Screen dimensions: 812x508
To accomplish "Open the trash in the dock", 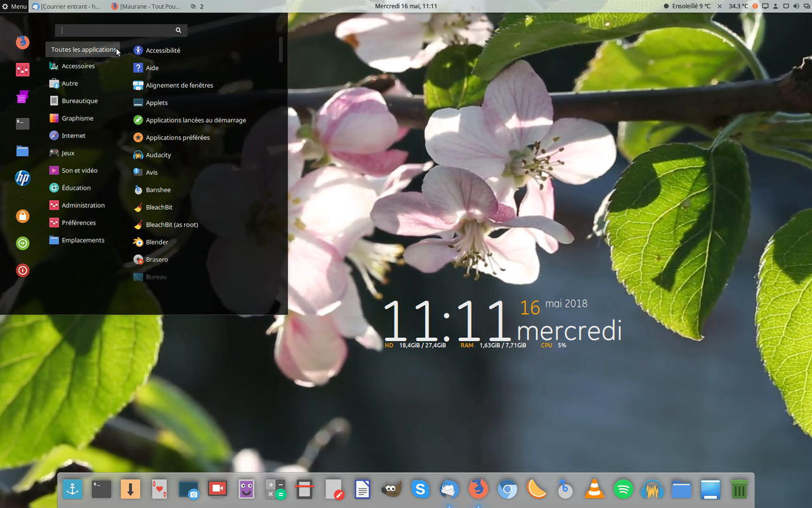I will click(739, 489).
